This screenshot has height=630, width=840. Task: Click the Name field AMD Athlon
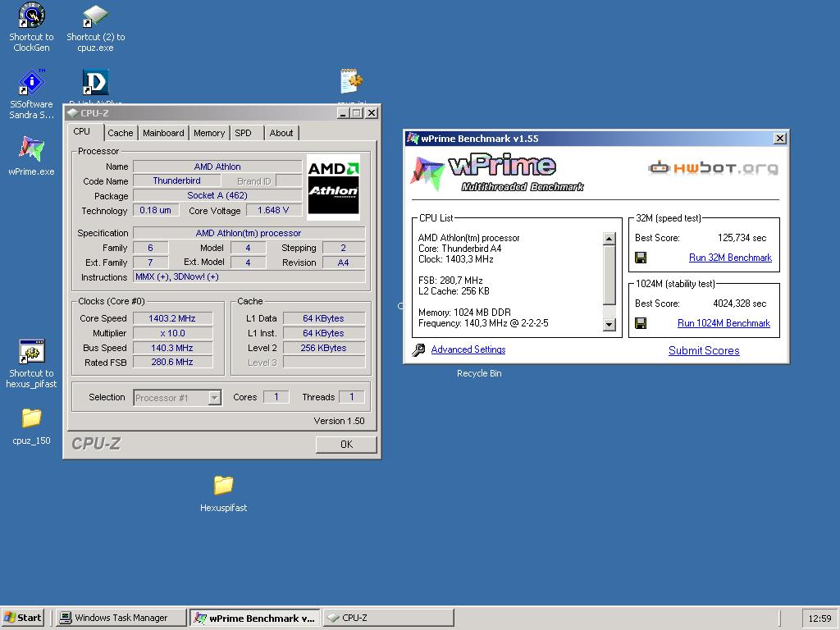[217, 167]
